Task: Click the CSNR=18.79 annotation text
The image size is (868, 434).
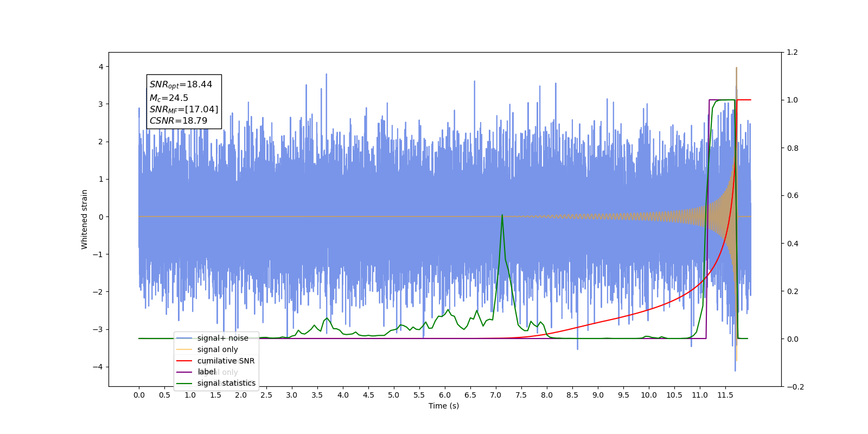Action: click(178, 121)
